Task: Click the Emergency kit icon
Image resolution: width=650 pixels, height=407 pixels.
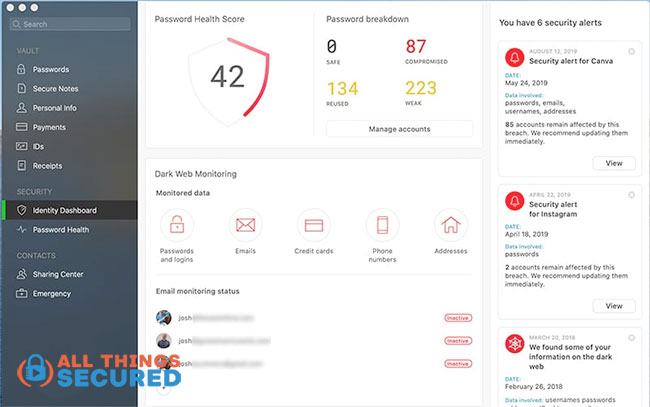Action: 21,293
